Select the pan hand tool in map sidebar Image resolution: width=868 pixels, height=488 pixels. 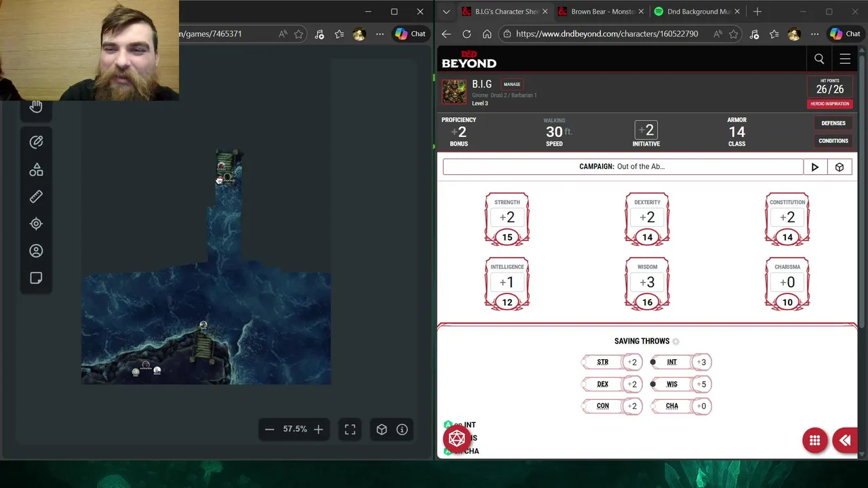click(36, 106)
